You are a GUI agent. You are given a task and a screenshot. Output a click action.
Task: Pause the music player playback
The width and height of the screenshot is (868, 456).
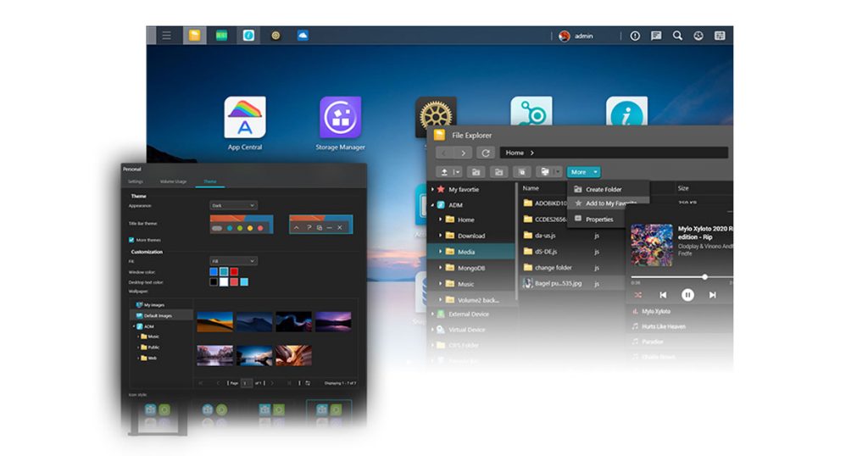[x=687, y=295]
